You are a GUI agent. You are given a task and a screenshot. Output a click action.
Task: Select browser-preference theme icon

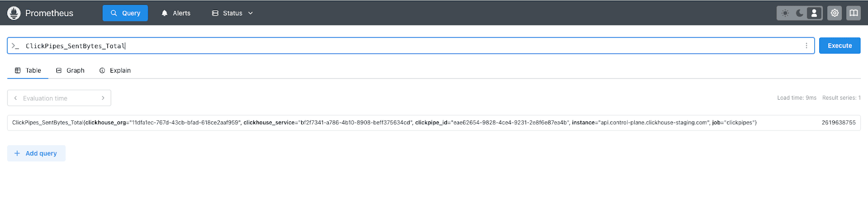pos(814,13)
